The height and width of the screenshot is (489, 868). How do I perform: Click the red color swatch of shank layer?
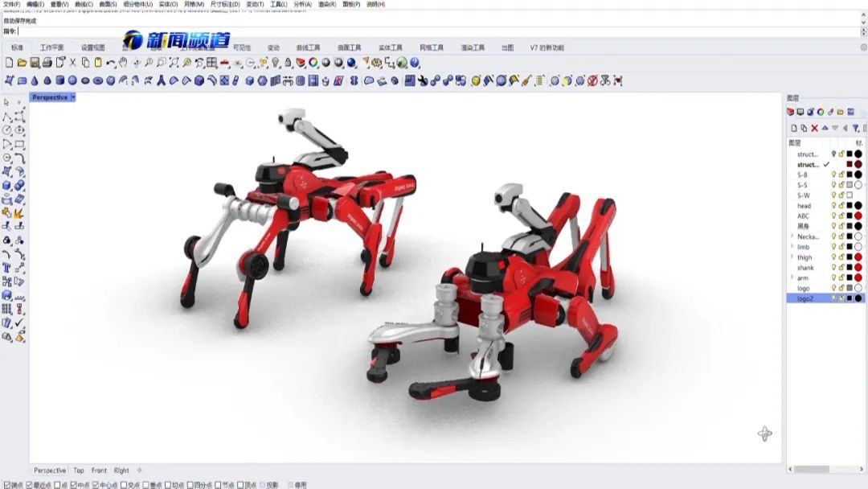(x=858, y=268)
